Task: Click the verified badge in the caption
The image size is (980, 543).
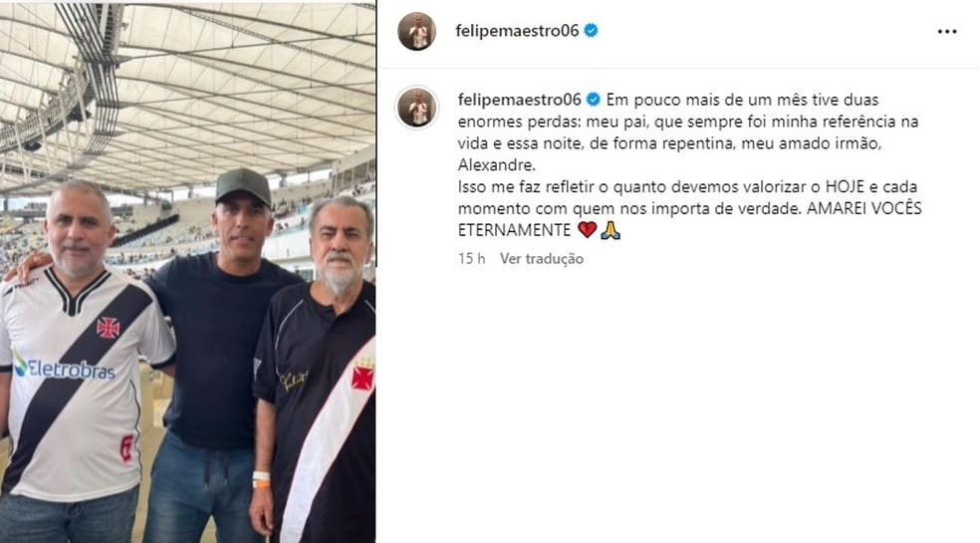Action: (x=594, y=100)
